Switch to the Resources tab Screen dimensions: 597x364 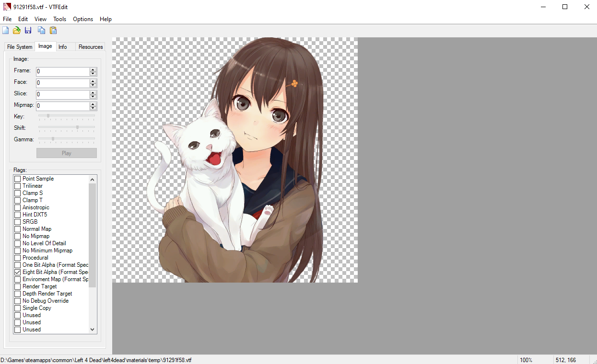[91, 47]
